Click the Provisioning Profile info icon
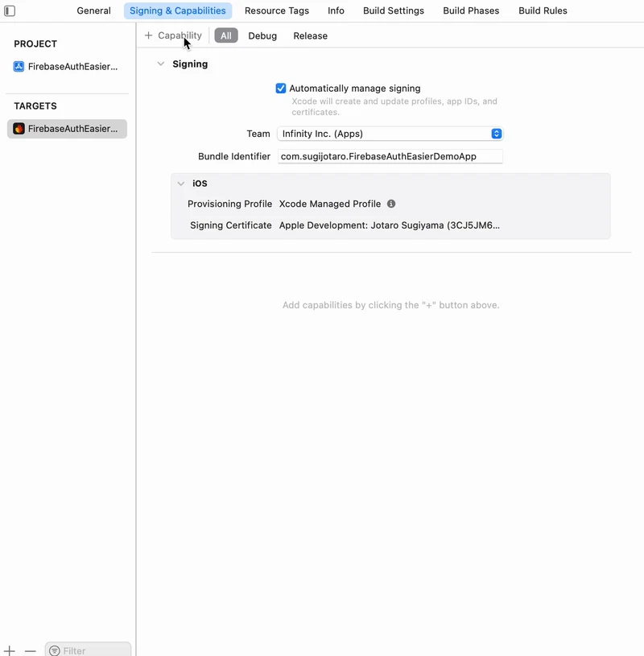This screenshot has height=656, width=644. [x=391, y=204]
